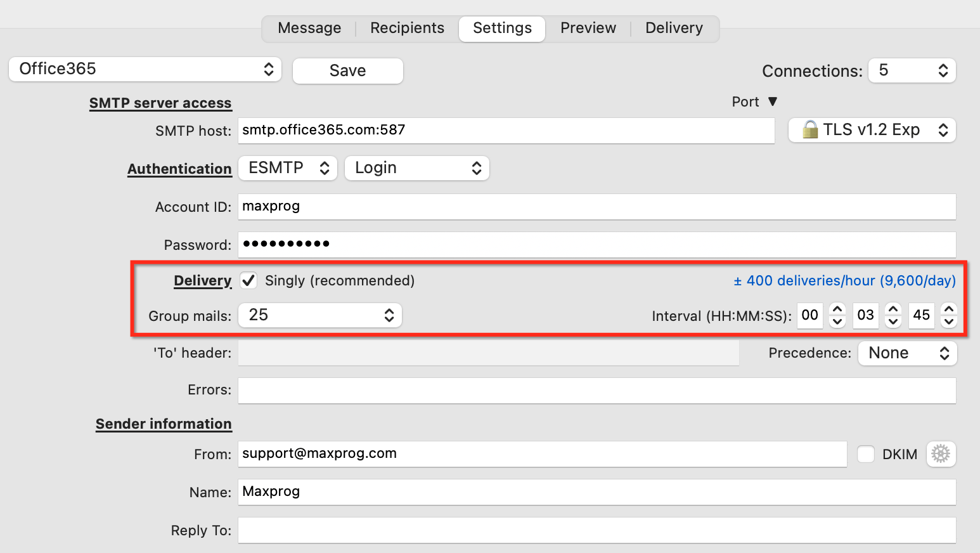Screen dimensions: 980x553
Task: Open the TLS v1.2 Exp security dropdown
Action: (x=872, y=130)
